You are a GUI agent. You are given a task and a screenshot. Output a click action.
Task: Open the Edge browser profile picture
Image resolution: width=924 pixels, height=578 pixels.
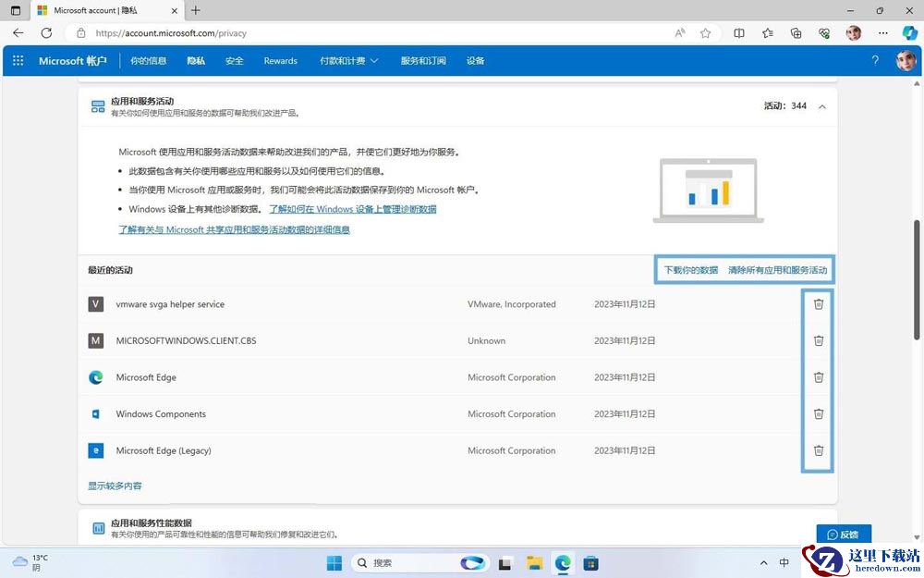(x=853, y=33)
